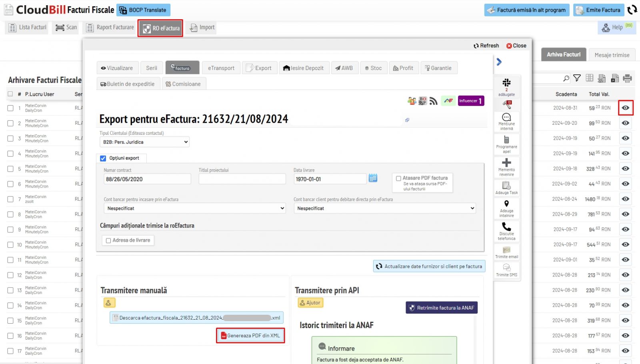Click the RSS feed icon
The height and width of the screenshot is (364, 640).
434,101
